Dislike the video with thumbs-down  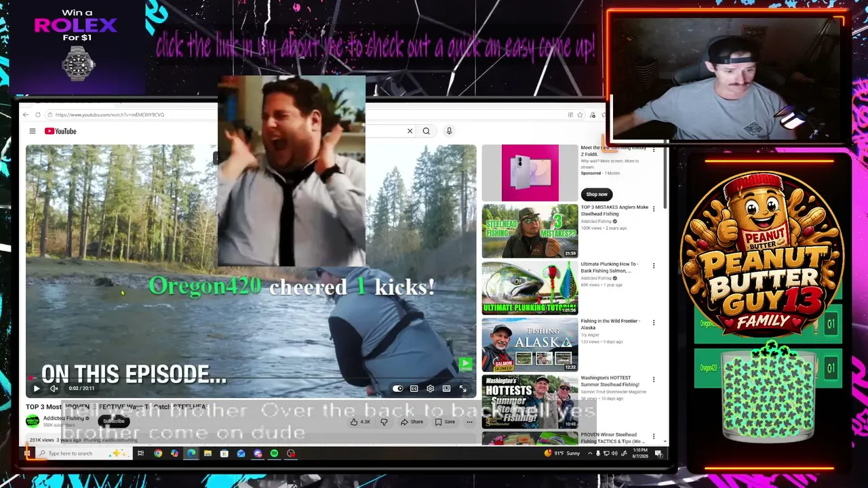point(384,422)
